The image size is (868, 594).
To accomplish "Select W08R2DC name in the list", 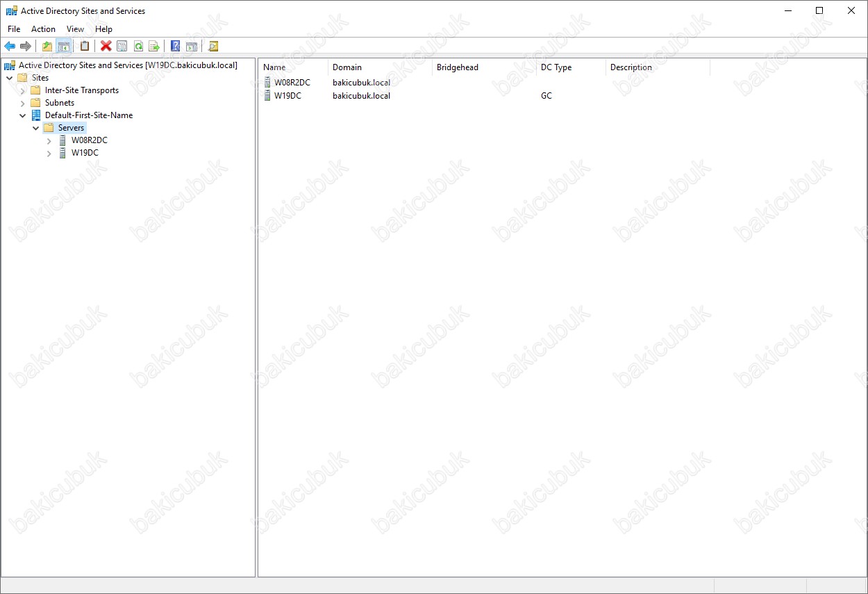I will 292,83.
